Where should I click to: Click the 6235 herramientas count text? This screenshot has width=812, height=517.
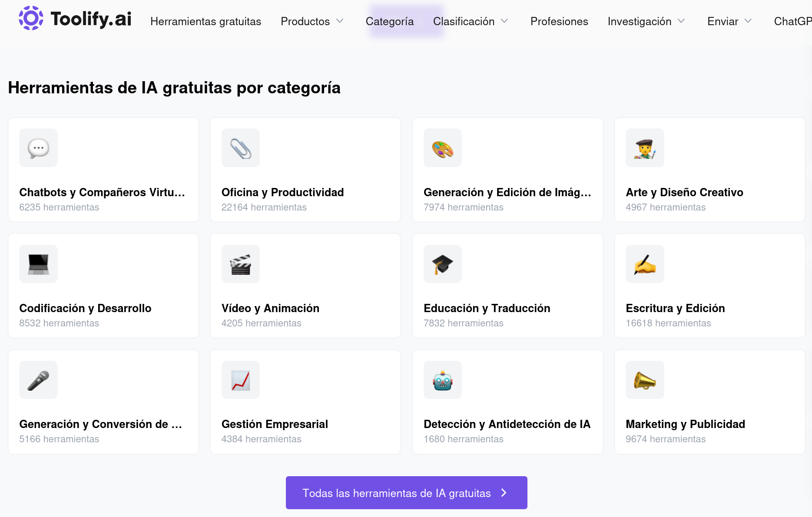(x=59, y=207)
